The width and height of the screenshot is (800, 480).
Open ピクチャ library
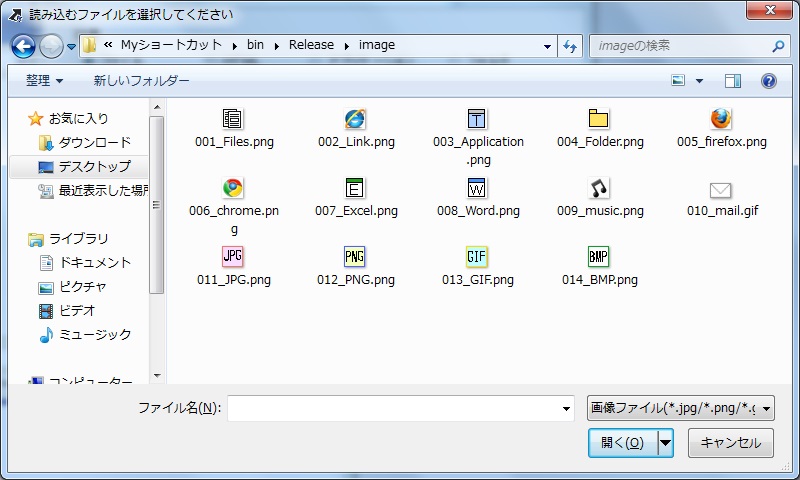pos(72,287)
